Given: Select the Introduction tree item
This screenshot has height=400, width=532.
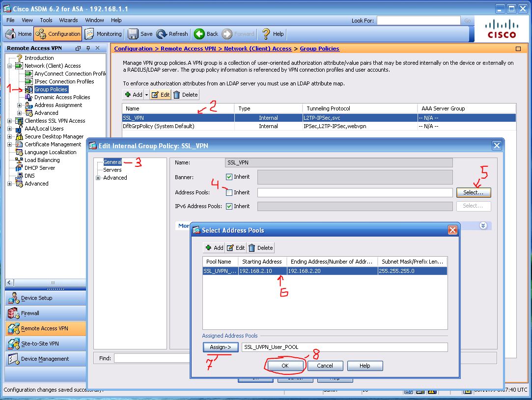Looking at the screenshot, I should coord(39,58).
